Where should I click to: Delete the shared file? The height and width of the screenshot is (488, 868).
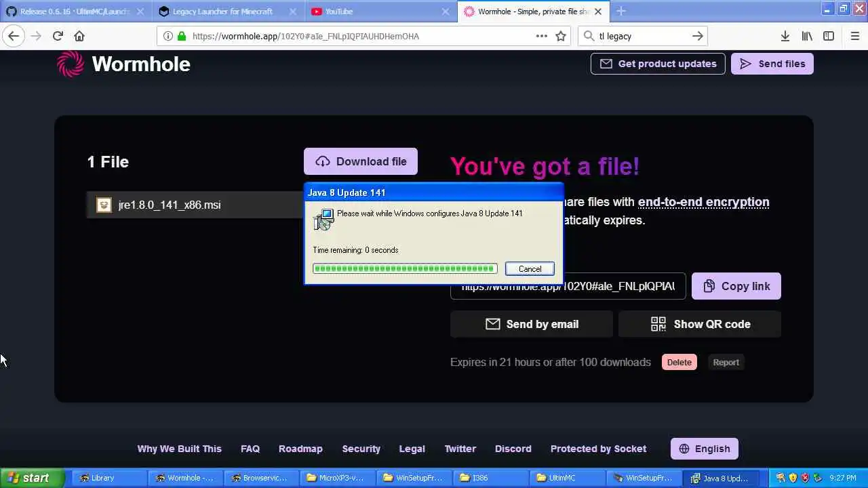(x=679, y=362)
